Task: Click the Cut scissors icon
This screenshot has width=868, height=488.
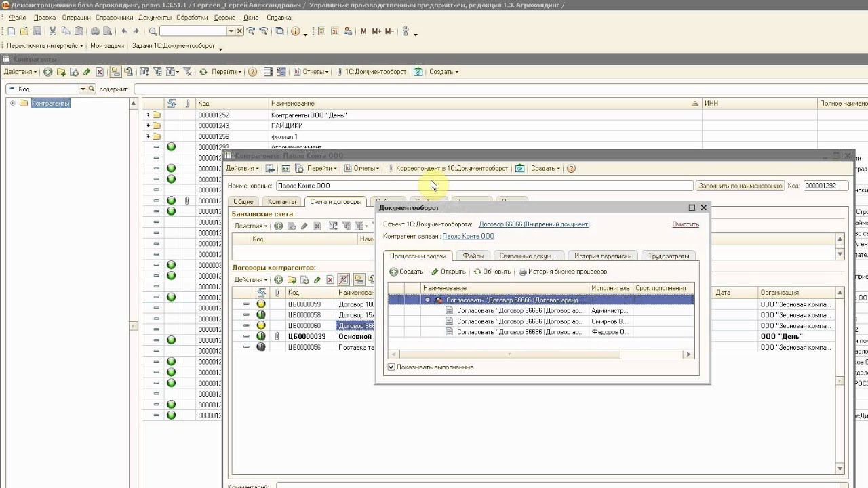Action: point(54,31)
